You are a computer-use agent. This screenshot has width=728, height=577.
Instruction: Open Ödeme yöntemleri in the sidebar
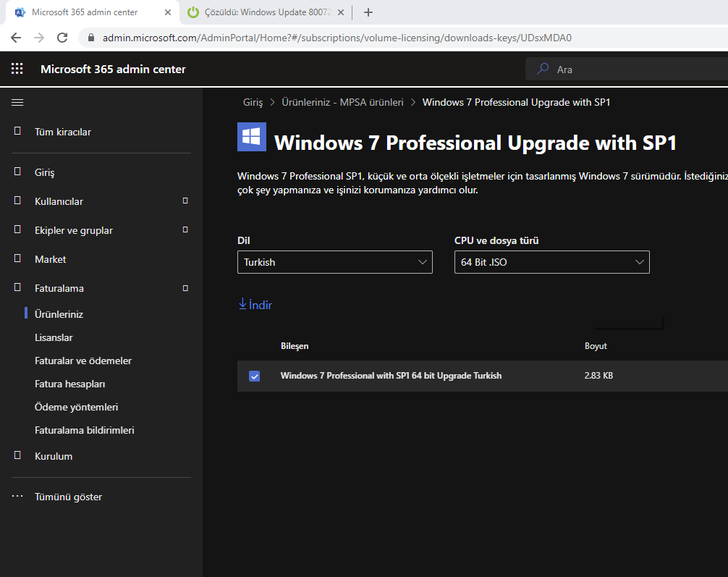click(x=76, y=407)
